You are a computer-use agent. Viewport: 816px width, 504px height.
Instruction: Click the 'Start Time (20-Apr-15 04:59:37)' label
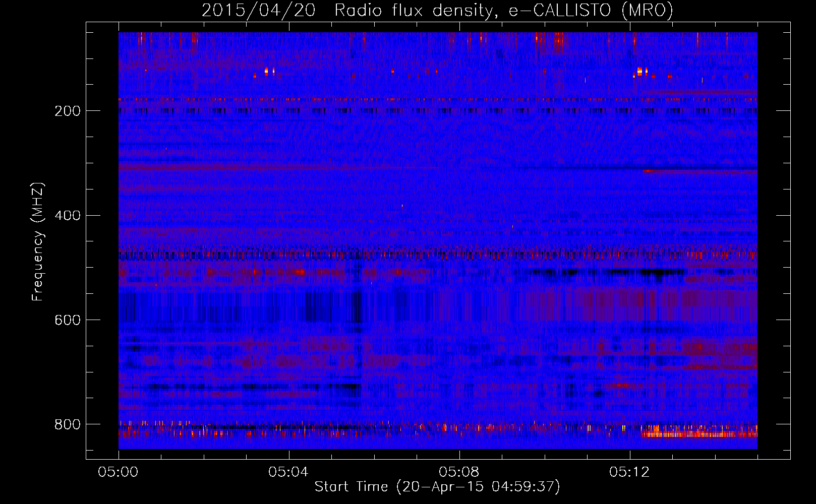437,487
